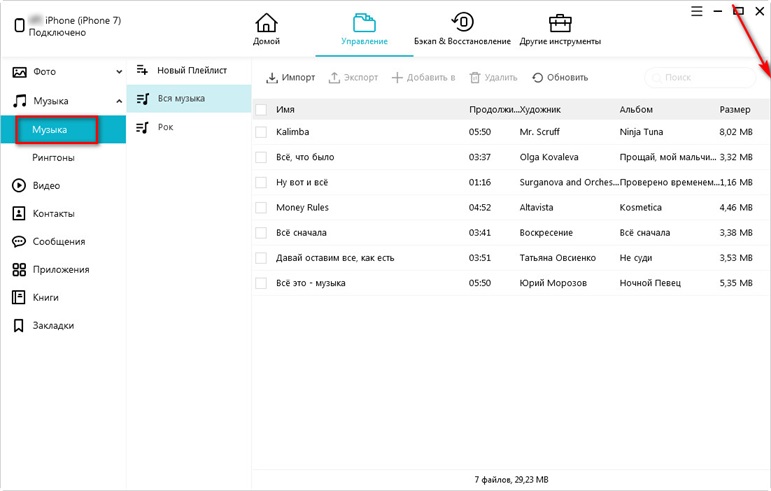Click into the Поиск search field
The width and height of the screenshot is (771, 491).
pyautogui.click(x=700, y=78)
